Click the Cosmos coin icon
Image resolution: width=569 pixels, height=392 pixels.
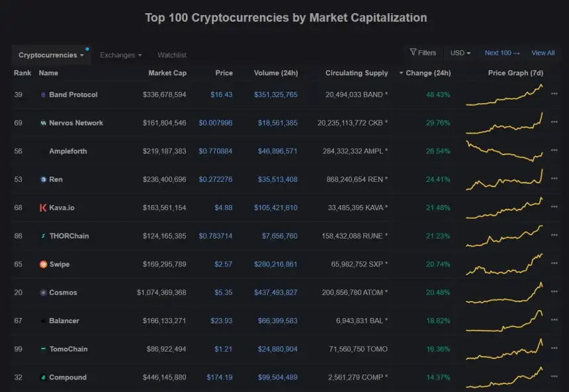[43, 293]
